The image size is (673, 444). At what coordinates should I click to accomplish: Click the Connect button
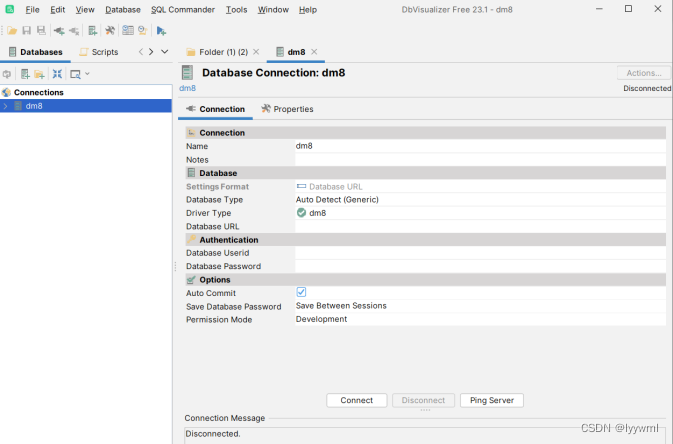pyautogui.click(x=357, y=400)
